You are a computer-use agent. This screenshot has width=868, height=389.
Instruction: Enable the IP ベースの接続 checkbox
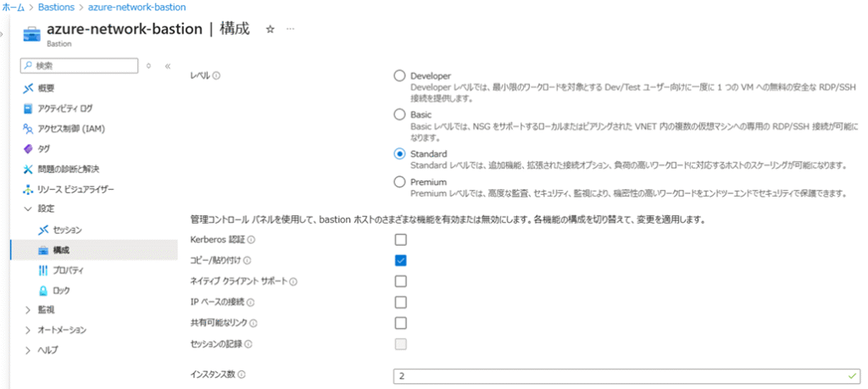(401, 302)
